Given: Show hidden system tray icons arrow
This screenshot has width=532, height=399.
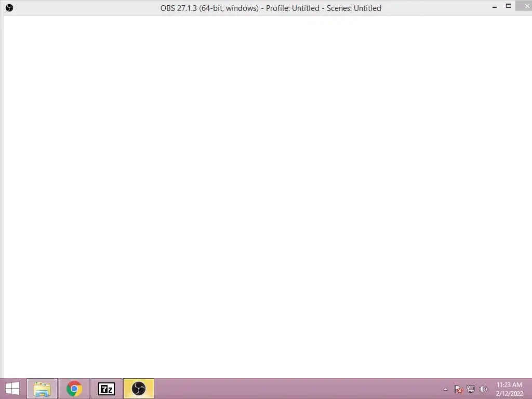Looking at the screenshot, I should pyautogui.click(x=445, y=389).
